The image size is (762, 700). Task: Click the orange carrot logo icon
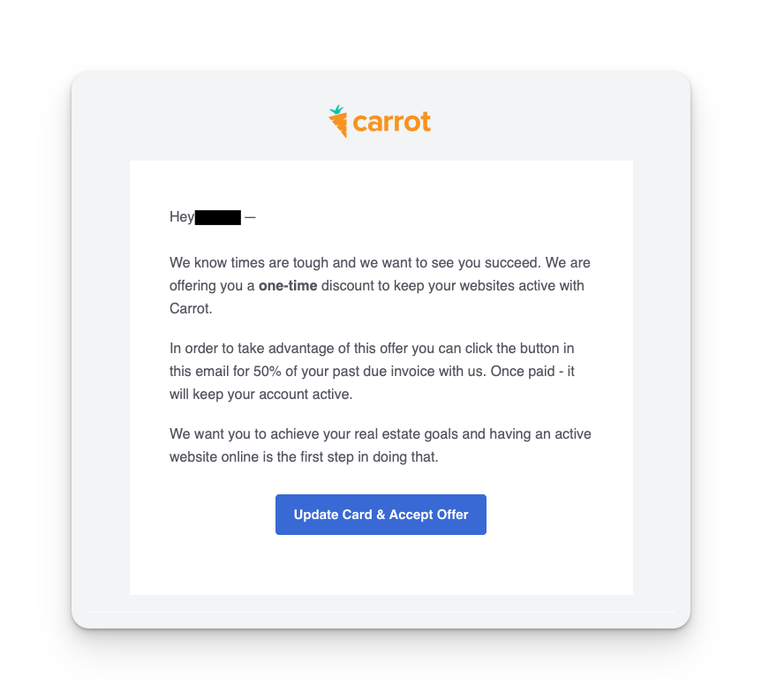(338, 122)
